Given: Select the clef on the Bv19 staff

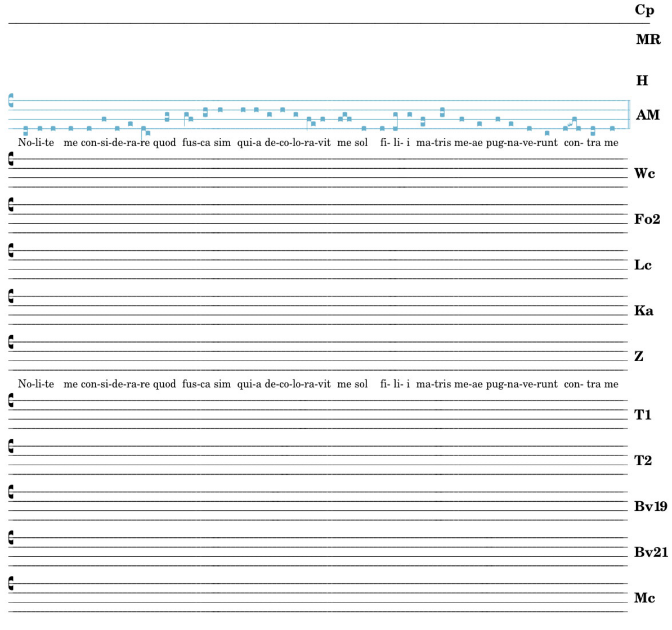Looking at the screenshot, I should (11, 492).
